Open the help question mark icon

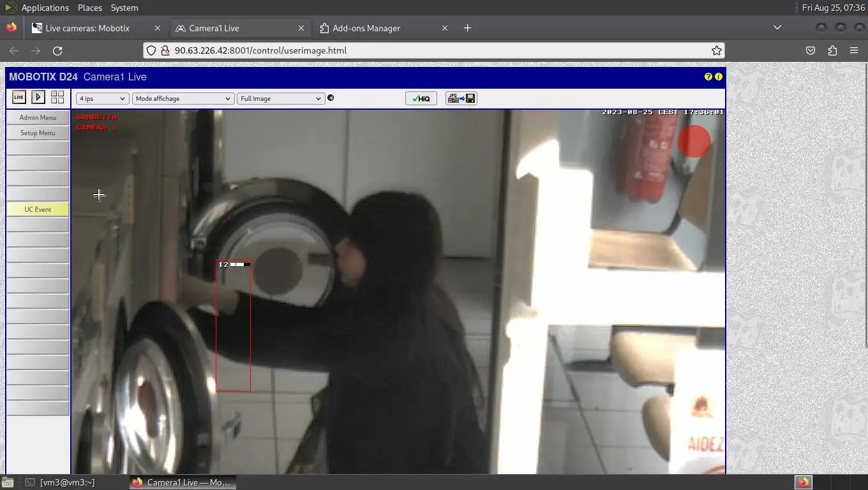point(708,77)
